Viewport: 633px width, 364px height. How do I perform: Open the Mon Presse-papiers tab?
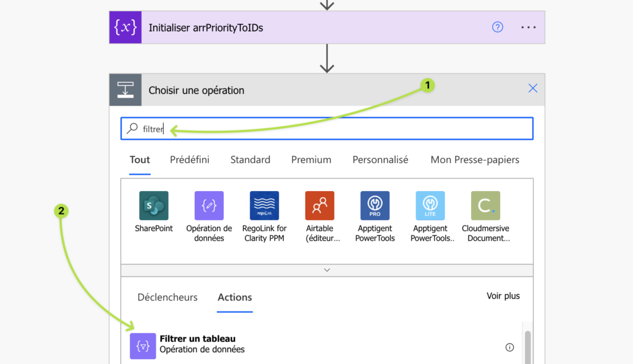[x=475, y=159]
